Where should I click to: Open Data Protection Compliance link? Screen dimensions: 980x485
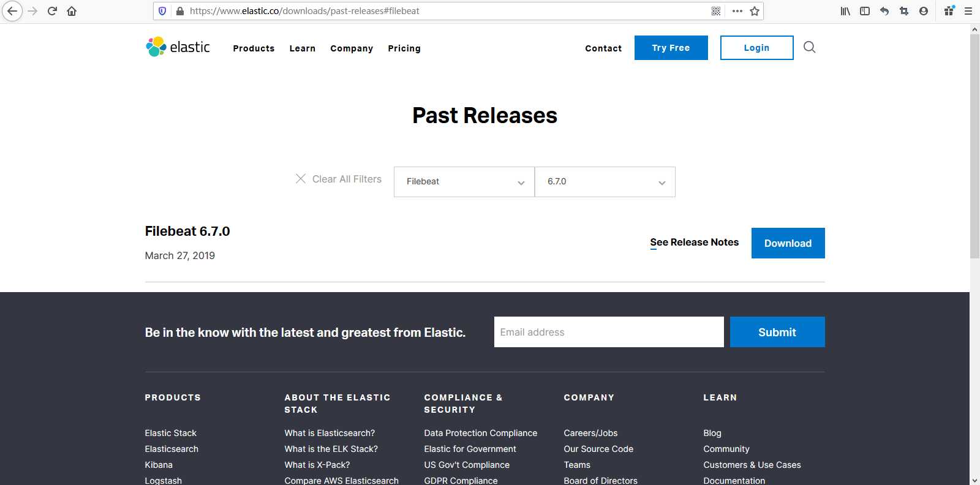pyautogui.click(x=481, y=433)
